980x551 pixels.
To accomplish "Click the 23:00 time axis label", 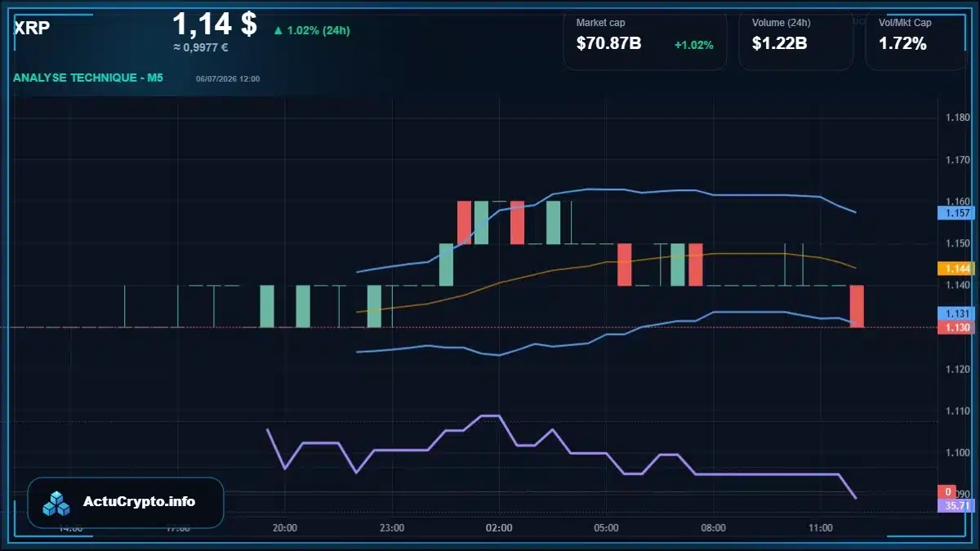I will 392,528.
